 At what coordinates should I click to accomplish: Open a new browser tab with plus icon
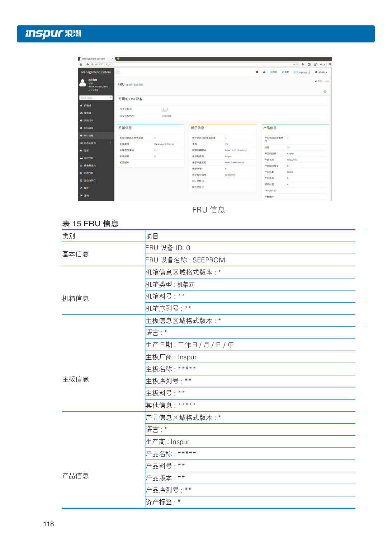[x=118, y=59]
